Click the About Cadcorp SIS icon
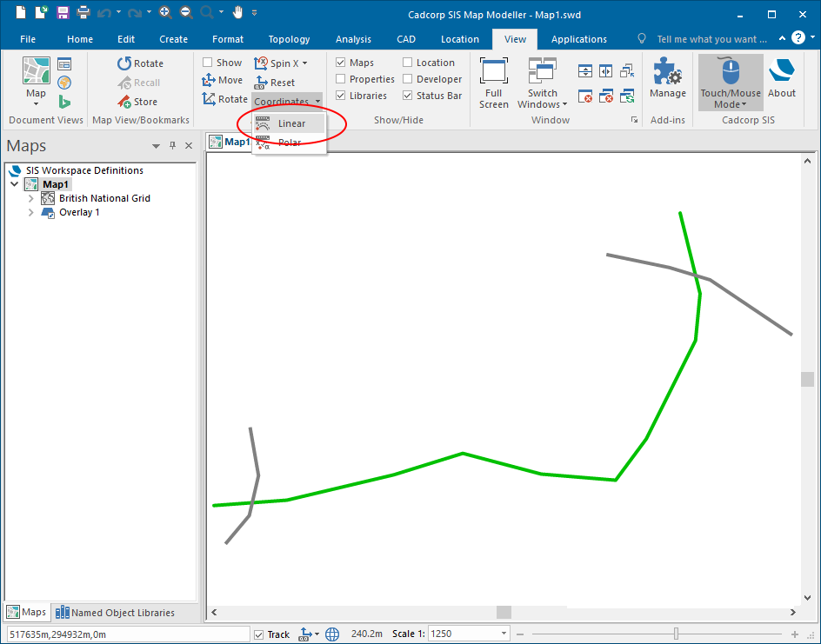The image size is (821, 644). [781, 72]
